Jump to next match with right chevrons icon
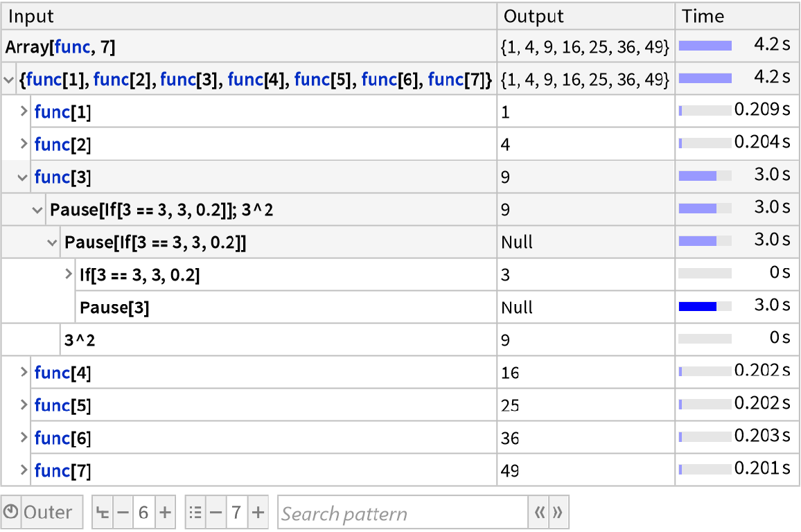 coord(559,513)
